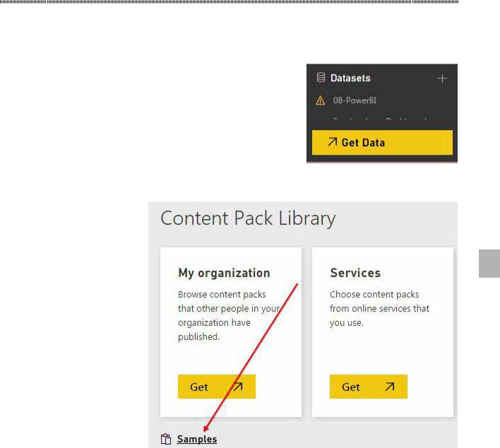Screen dimensions: 500x448
Task: Select the Services card heading
Action: (355, 273)
